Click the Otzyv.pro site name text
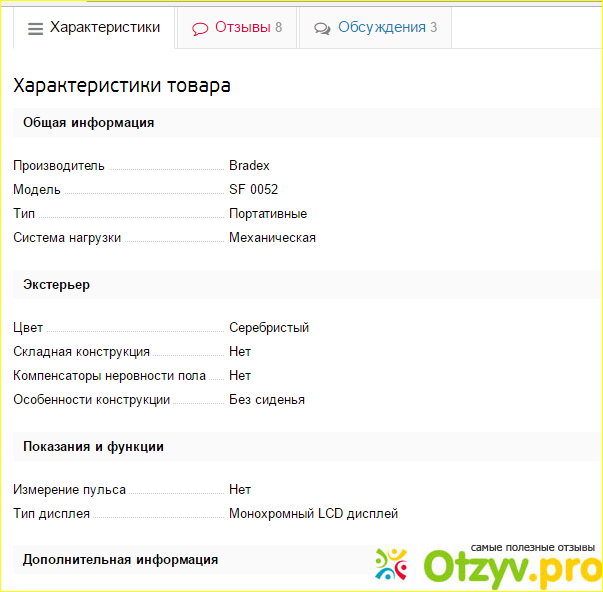The image size is (603, 592). pos(510,568)
